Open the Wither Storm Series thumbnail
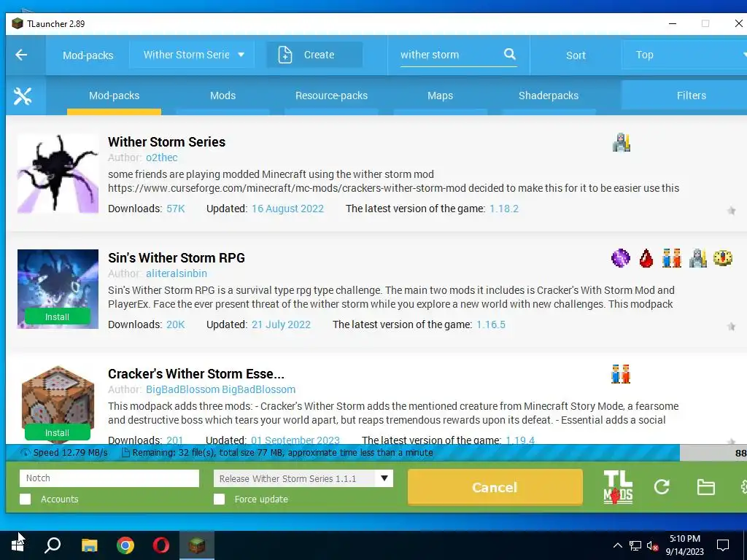The image size is (747, 560). [x=58, y=174]
